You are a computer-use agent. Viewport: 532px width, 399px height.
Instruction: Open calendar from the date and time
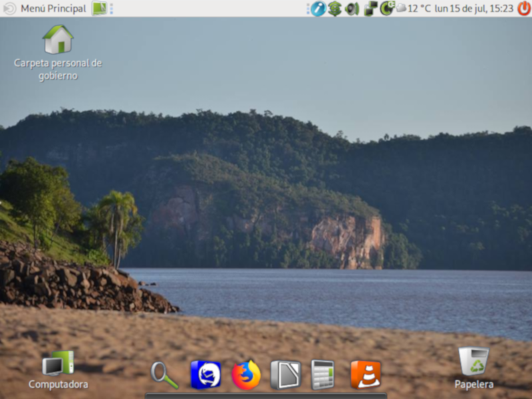(x=473, y=9)
